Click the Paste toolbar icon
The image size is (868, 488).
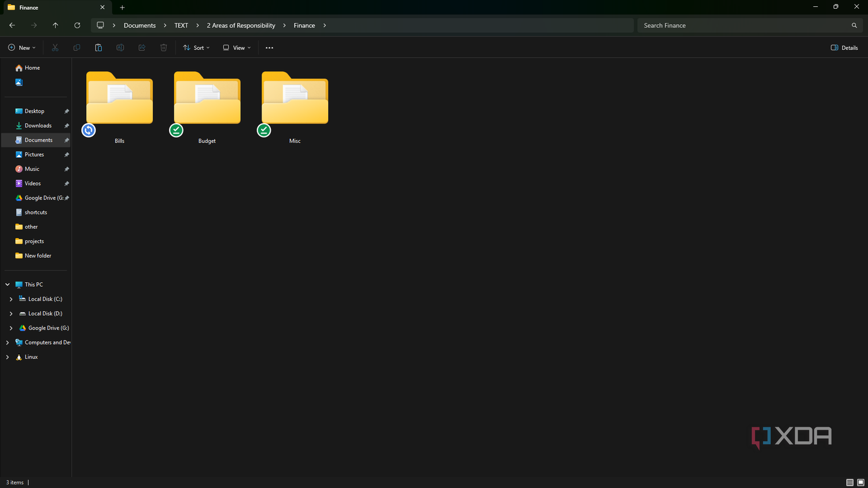click(98, 47)
